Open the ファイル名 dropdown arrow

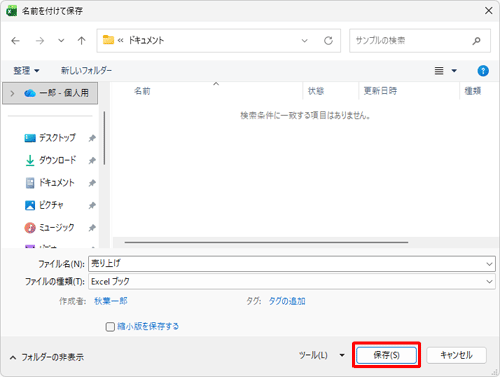click(489, 264)
